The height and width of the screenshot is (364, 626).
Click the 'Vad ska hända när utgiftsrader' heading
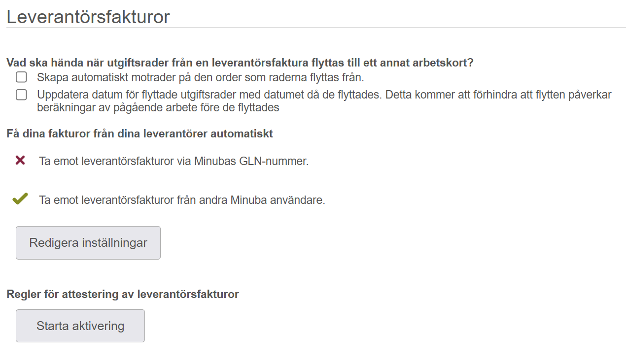pyautogui.click(x=240, y=63)
